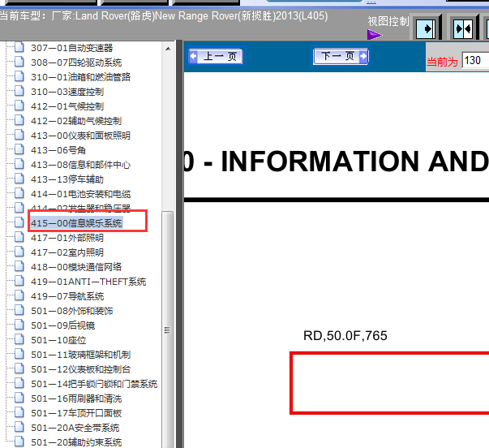The width and height of the screenshot is (489, 448).
Task: Open 413—13停车辅助 entry
Action: 67,179
